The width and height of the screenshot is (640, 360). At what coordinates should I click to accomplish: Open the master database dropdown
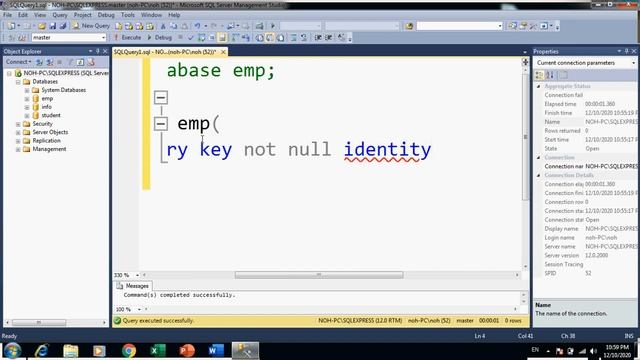pos(103,38)
